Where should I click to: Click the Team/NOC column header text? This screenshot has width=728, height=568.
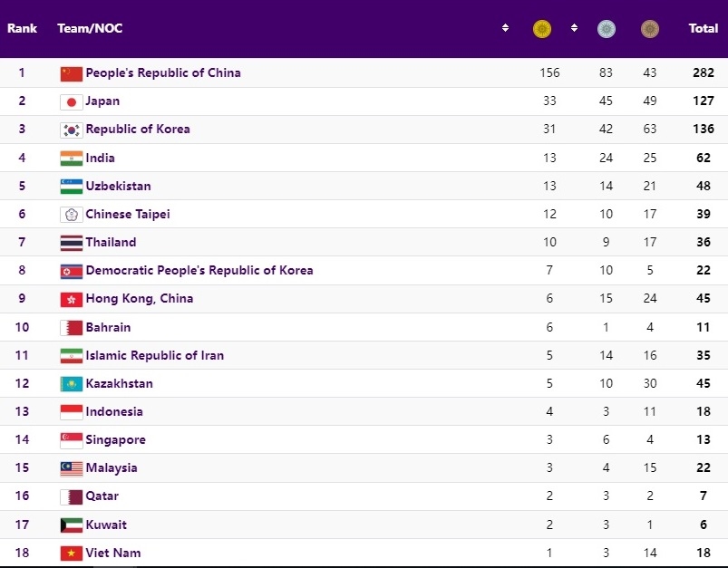90,29
